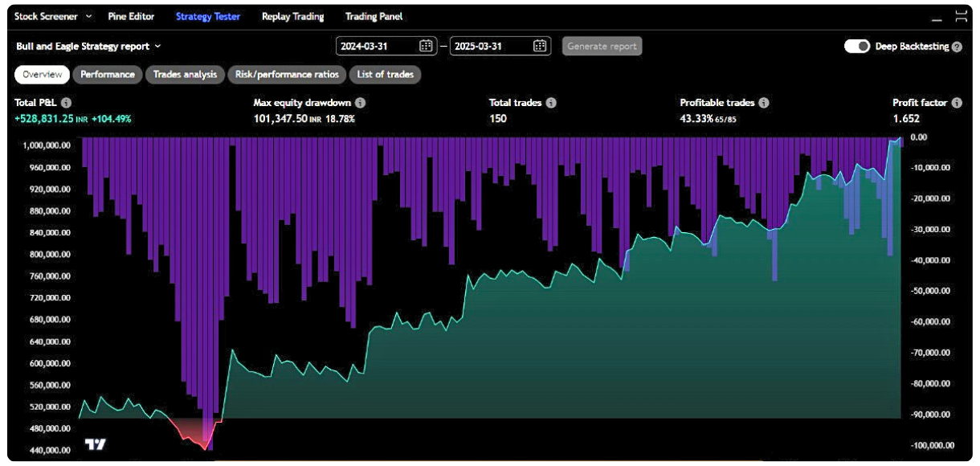This screenshot has height=466, width=980.
Task: Open the Trading Panel tab
Action: [x=374, y=16]
